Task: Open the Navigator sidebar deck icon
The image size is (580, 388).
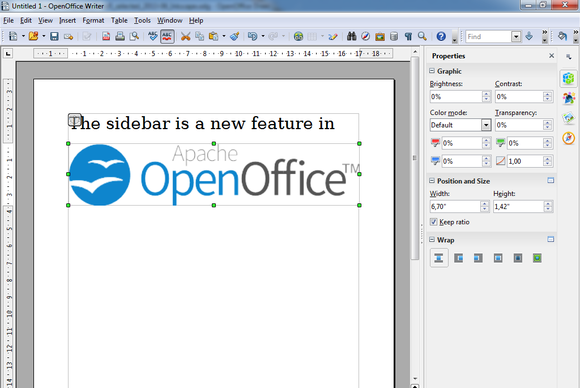Action: 569,138
